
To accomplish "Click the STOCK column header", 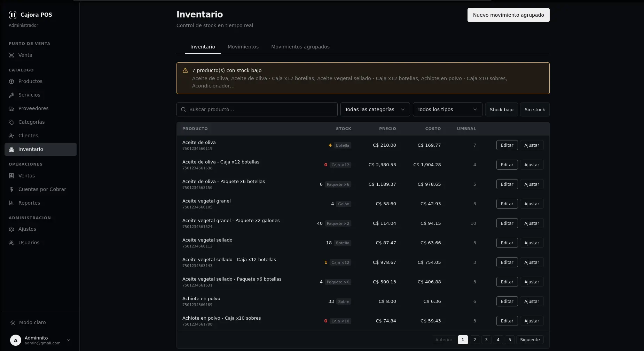I will [x=344, y=129].
